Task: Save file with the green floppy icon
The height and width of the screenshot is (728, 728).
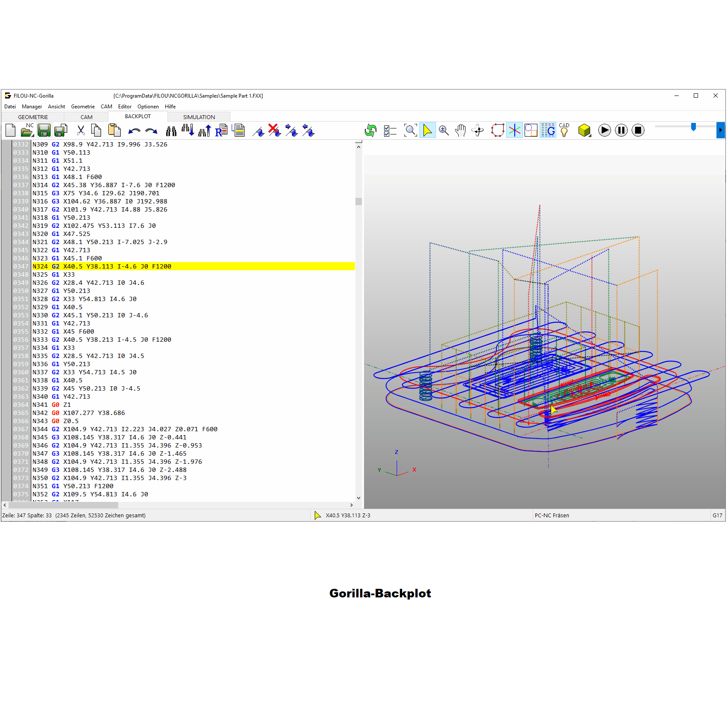Action: point(44,131)
